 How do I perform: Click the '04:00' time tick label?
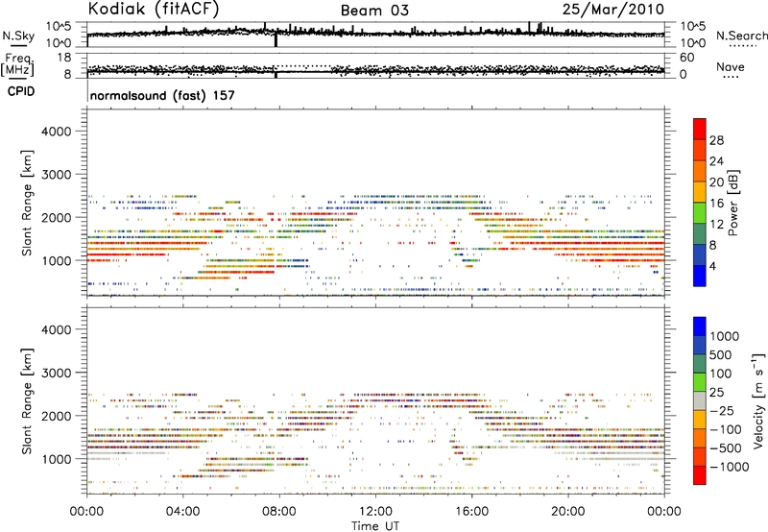coord(182,512)
